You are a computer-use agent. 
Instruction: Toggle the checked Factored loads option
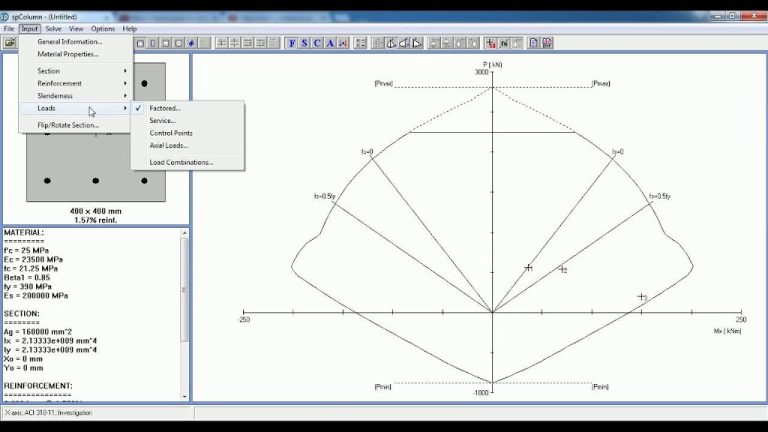click(166, 108)
